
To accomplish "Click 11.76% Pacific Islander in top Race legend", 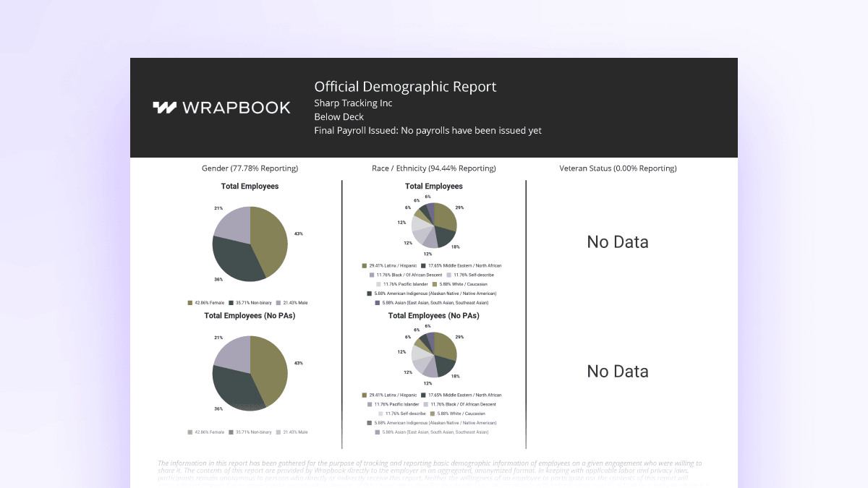I will pyautogui.click(x=406, y=284).
